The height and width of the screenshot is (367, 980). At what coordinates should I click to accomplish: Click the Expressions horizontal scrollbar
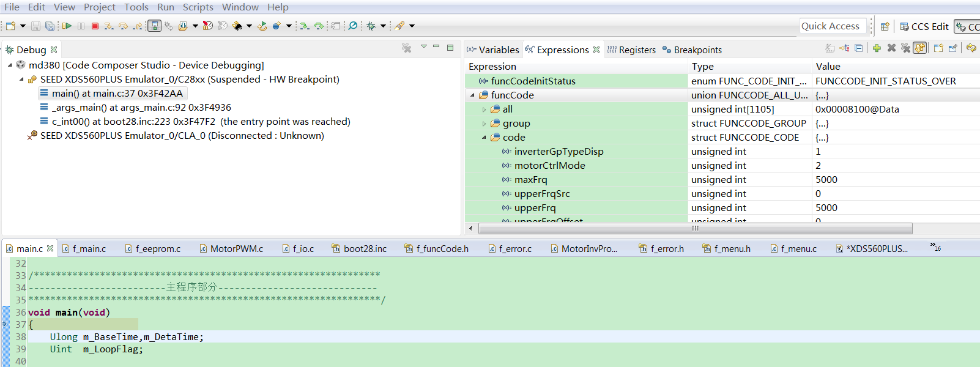[695, 228]
